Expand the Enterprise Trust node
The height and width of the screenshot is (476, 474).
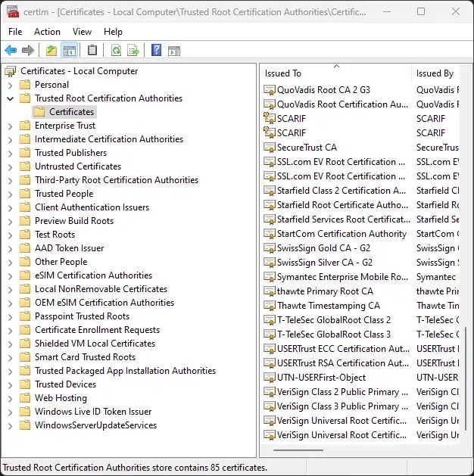point(11,126)
